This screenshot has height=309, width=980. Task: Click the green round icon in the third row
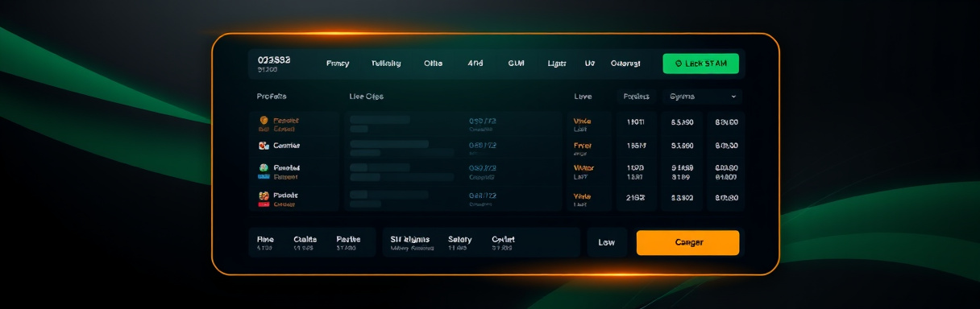coord(263,167)
